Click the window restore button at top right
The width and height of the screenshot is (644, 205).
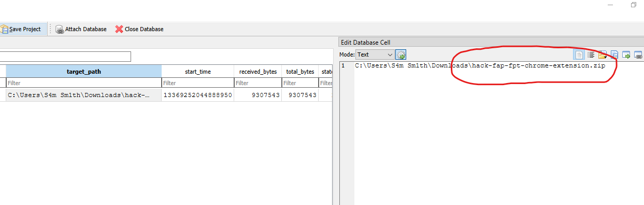pyautogui.click(x=634, y=5)
